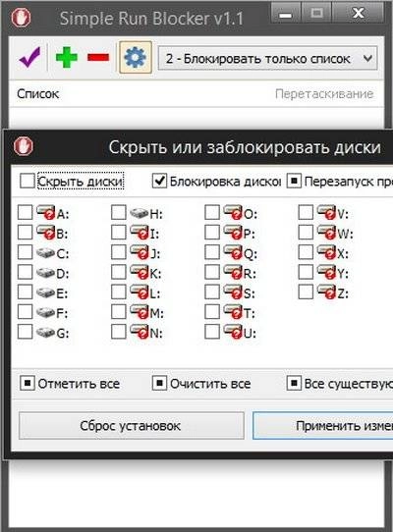The width and height of the screenshot is (393, 532).
Task: Click the I: unavailable drive icon
Action: [140, 233]
